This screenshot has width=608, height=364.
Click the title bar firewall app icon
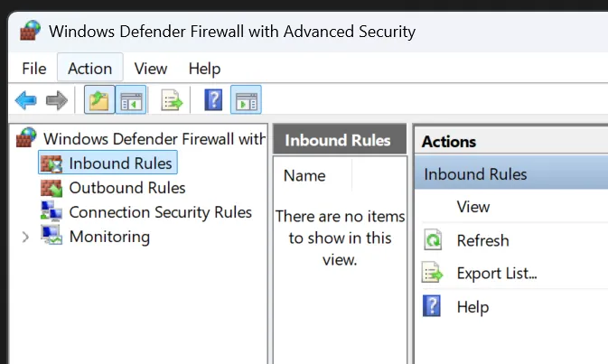[x=30, y=31]
